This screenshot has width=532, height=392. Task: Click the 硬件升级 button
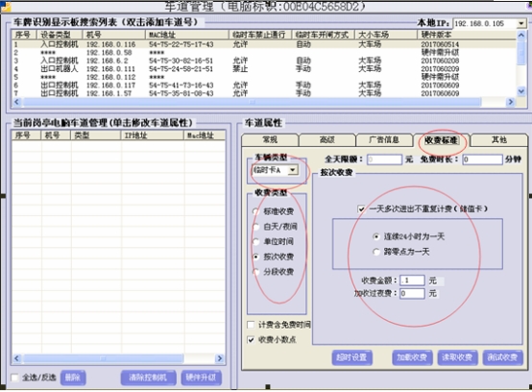click(202, 378)
